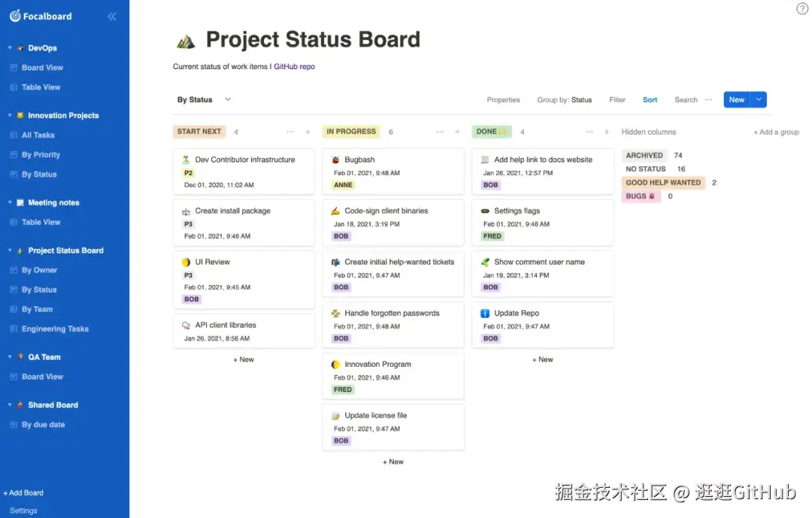Viewport: 812px width, 518px height.
Task: Open By Owner view in sidebar
Action: 39,271
